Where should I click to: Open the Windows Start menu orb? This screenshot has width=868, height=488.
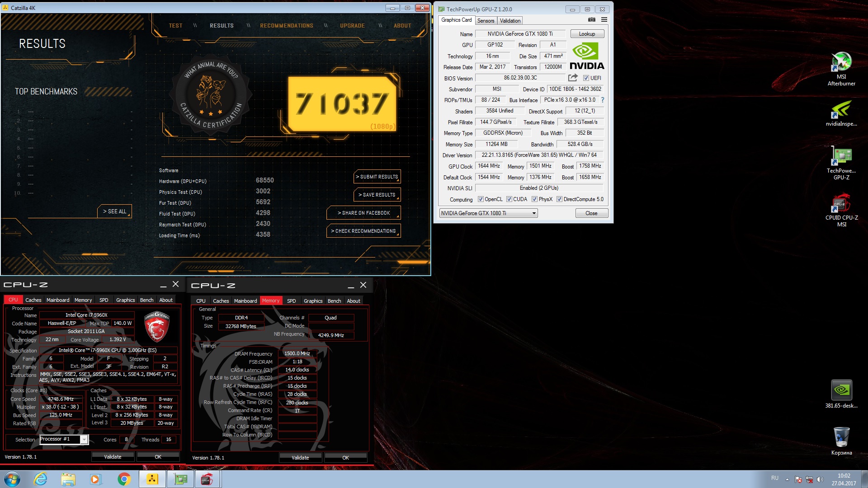point(12,479)
